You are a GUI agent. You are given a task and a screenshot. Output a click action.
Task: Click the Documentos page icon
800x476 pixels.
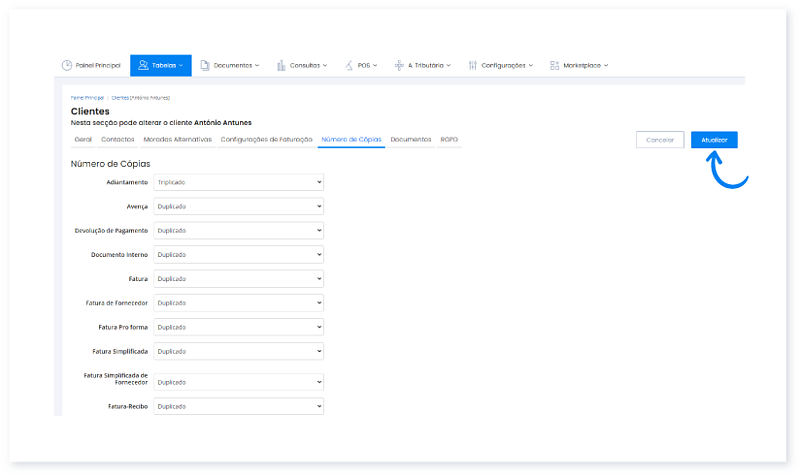(205, 65)
